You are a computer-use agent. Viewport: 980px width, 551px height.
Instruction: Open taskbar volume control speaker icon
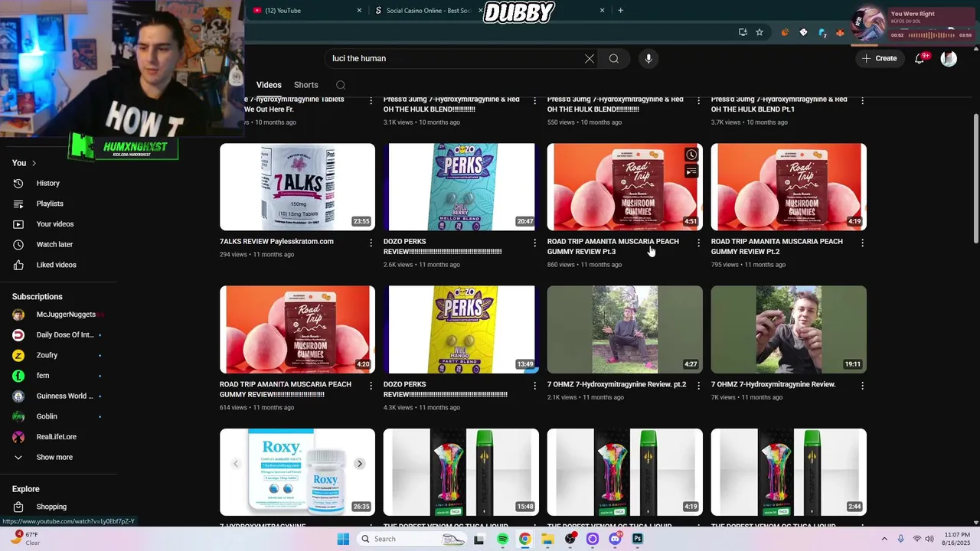(930, 539)
